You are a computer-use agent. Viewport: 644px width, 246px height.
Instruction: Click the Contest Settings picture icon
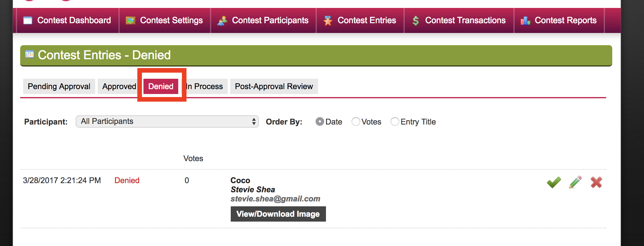pos(131,20)
